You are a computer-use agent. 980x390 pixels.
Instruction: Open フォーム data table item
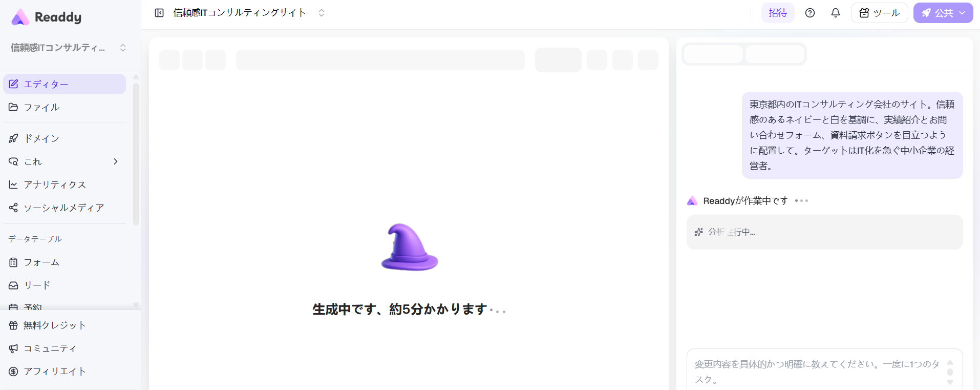click(x=65, y=262)
